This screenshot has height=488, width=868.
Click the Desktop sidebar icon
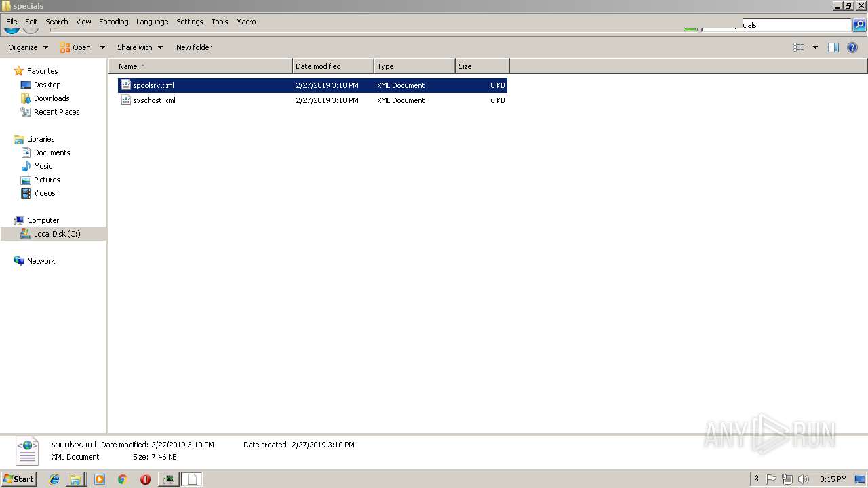click(x=26, y=85)
